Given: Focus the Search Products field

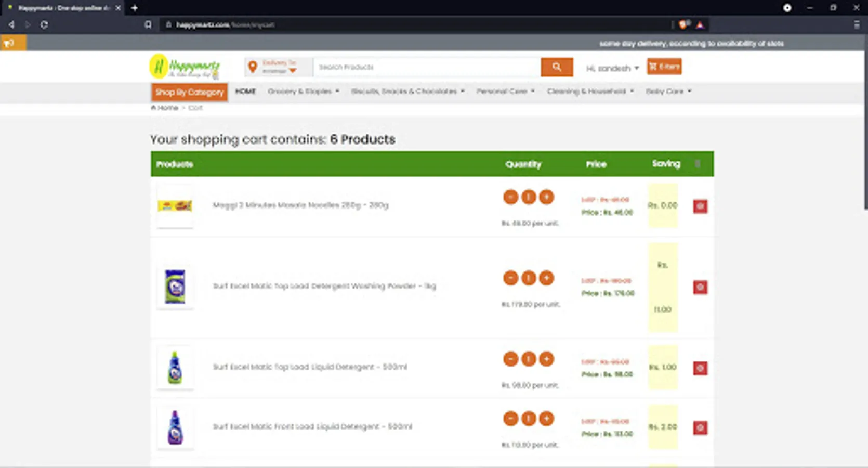Looking at the screenshot, I should point(427,67).
